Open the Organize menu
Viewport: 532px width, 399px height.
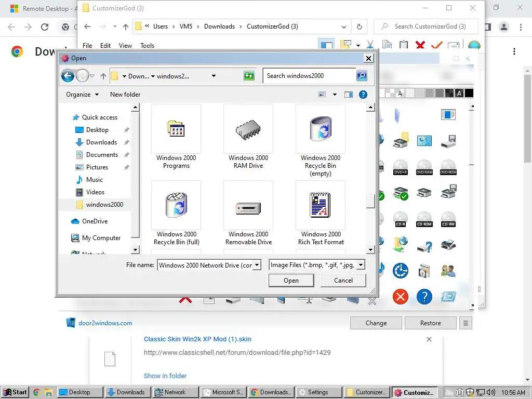pos(83,95)
